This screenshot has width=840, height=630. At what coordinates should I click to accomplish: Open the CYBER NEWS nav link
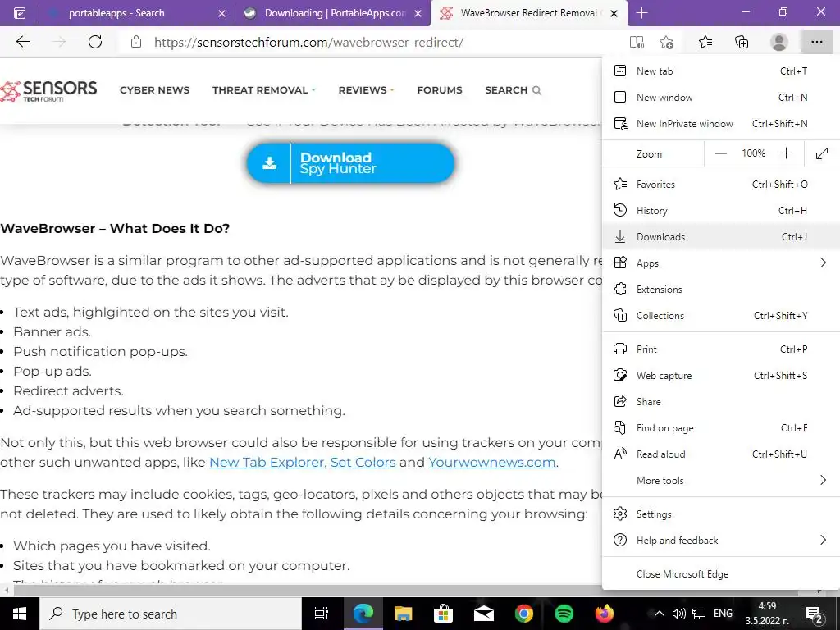pos(154,90)
